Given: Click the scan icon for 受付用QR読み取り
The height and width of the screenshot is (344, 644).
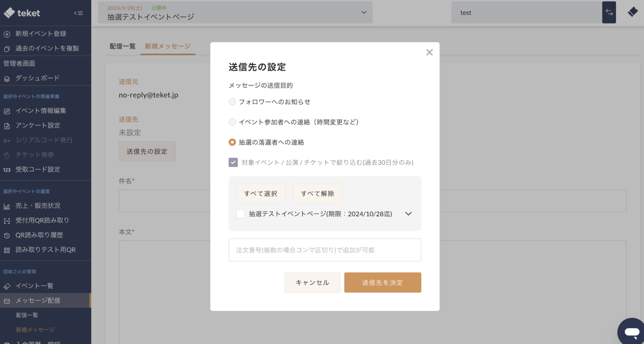Looking at the screenshot, I should pyautogui.click(x=7, y=221).
